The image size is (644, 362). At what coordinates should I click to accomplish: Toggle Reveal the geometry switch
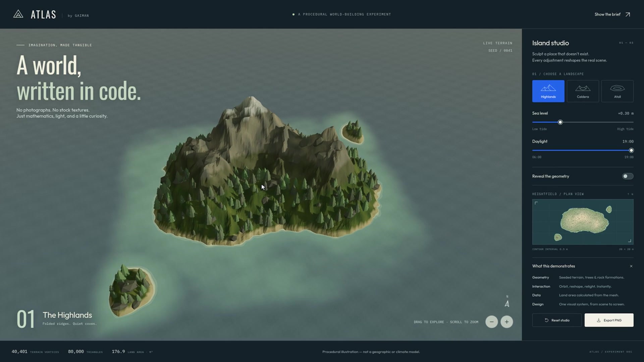point(628,176)
